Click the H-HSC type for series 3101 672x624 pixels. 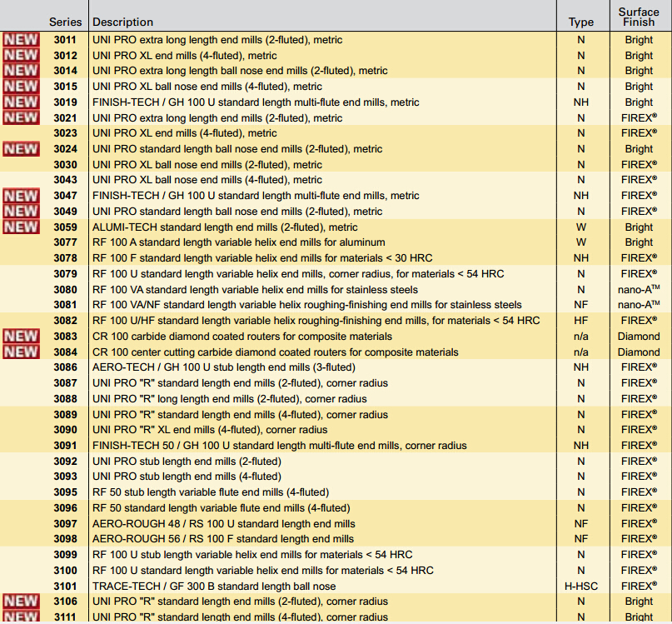point(581,587)
